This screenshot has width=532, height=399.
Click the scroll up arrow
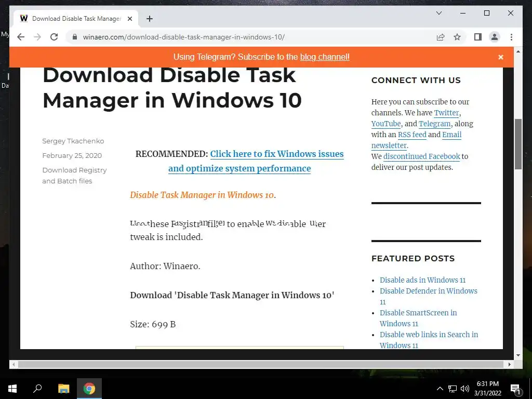(x=518, y=51)
